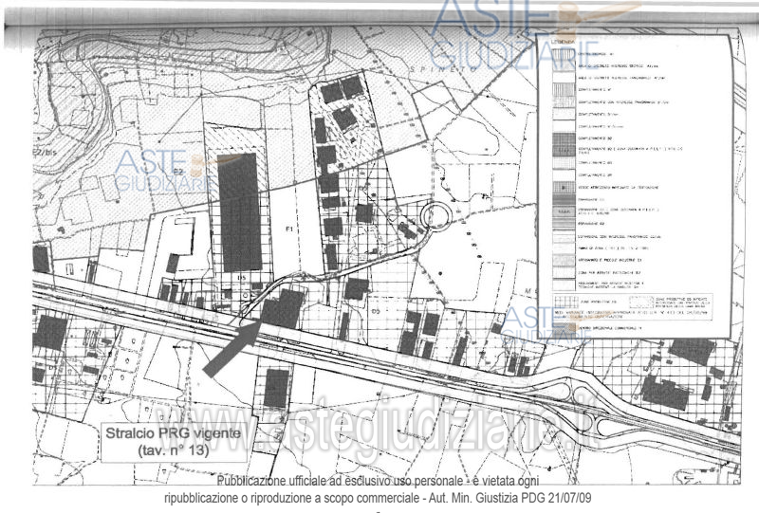Click the D3 zone label
The width and height of the screenshot is (759, 532).
pyautogui.click(x=375, y=310)
